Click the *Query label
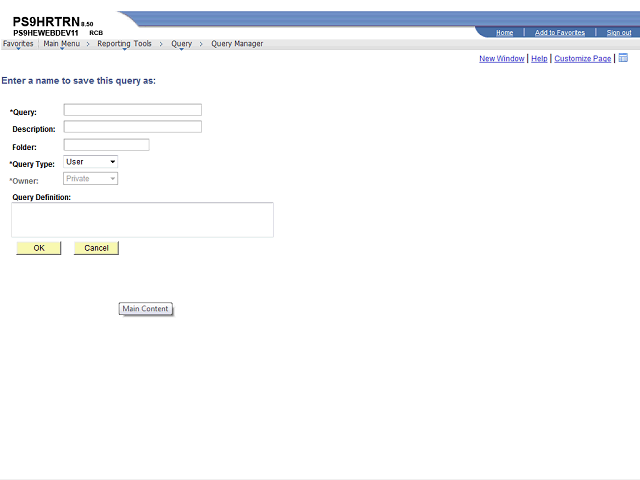640x480 pixels. click(23, 112)
